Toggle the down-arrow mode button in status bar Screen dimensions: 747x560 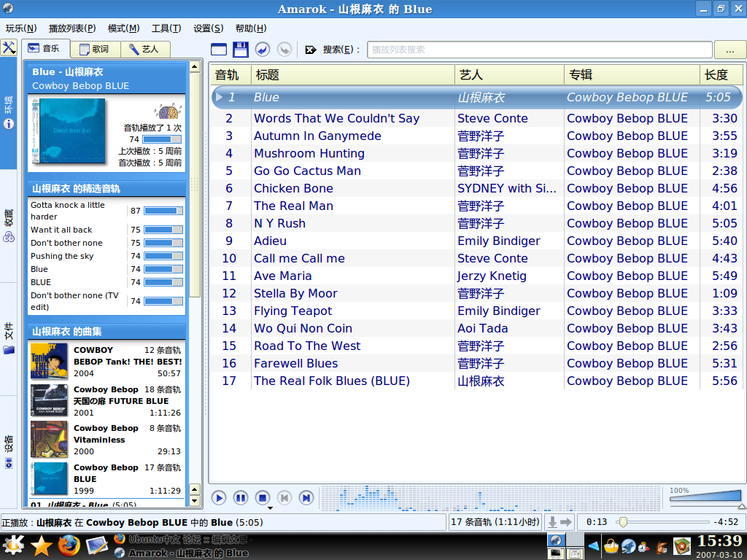552,522
